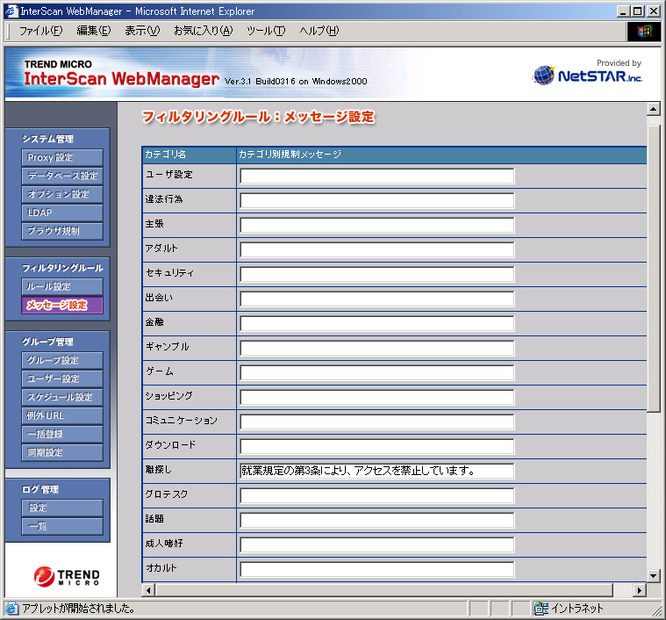Click vertical scrollbar down arrow
This screenshot has width=666, height=620.
[x=653, y=576]
